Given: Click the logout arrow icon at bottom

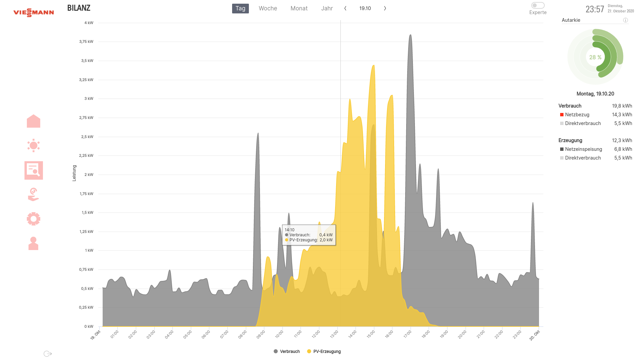Looking at the screenshot, I should [x=48, y=354].
